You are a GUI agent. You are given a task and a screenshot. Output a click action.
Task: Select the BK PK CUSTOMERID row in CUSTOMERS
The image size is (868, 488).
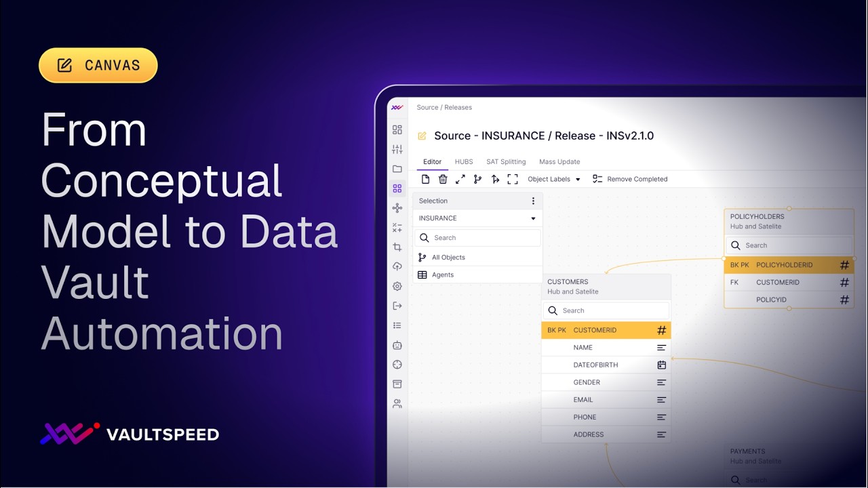[x=606, y=330]
